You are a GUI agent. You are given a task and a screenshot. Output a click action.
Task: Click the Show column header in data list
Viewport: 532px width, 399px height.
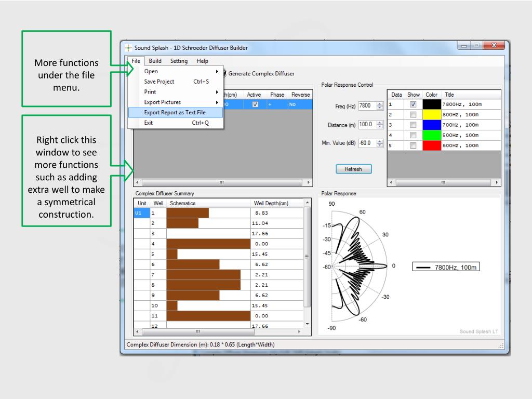413,95
